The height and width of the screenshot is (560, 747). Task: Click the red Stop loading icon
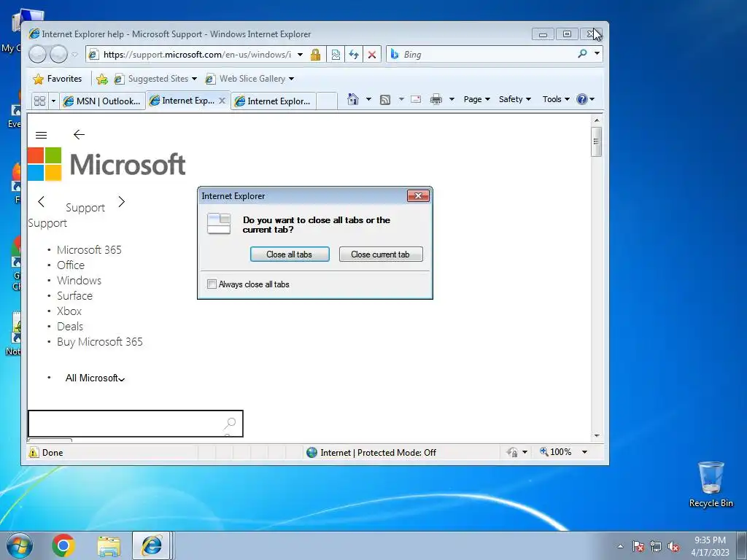(x=372, y=55)
